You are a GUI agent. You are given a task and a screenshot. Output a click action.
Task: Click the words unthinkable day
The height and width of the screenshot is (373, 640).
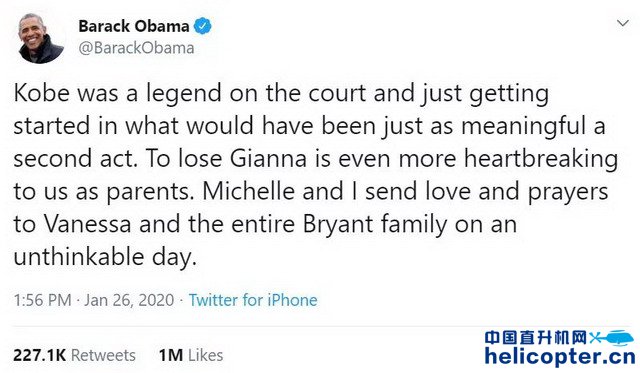coord(105,258)
